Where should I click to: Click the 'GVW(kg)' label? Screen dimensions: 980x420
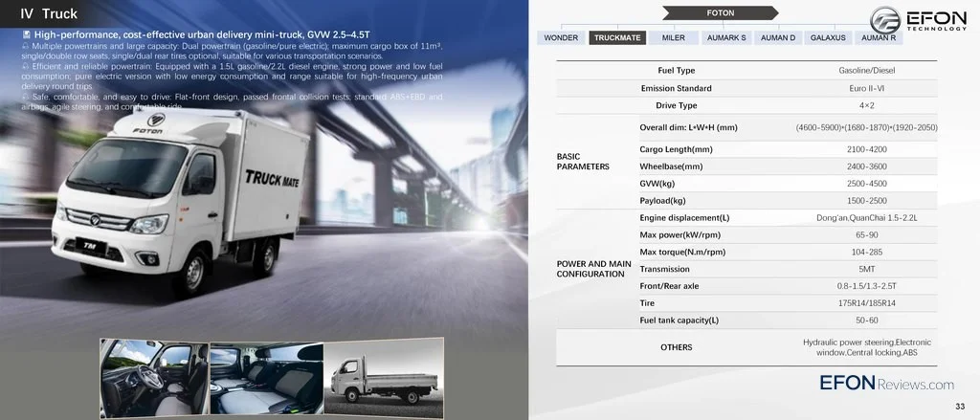pos(657,184)
